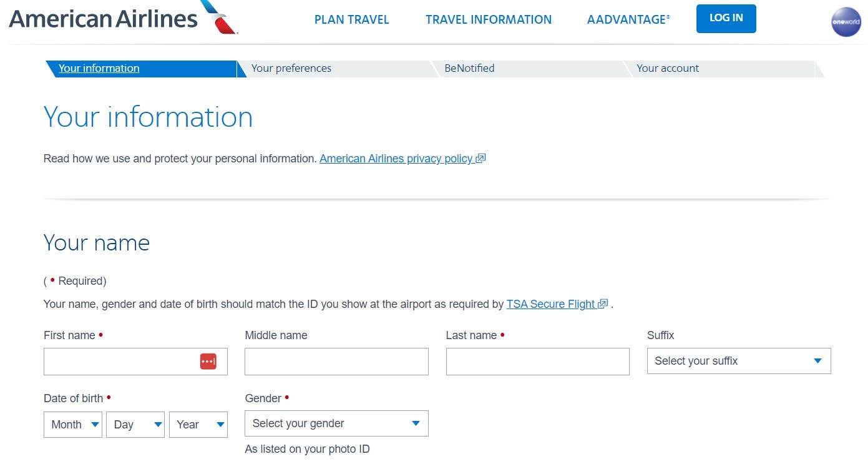Expand the Month dropdown
Image resolution: width=868 pixels, height=469 pixels.
[73, 425]
